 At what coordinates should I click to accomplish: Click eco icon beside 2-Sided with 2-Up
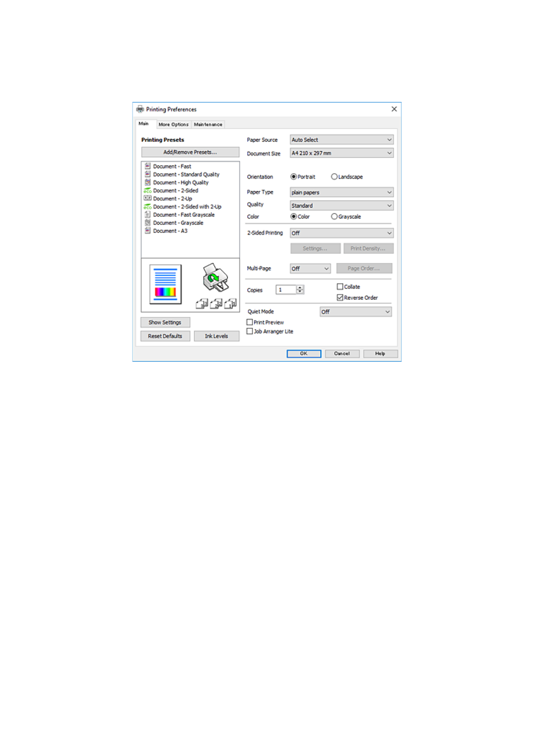point(147,207)
